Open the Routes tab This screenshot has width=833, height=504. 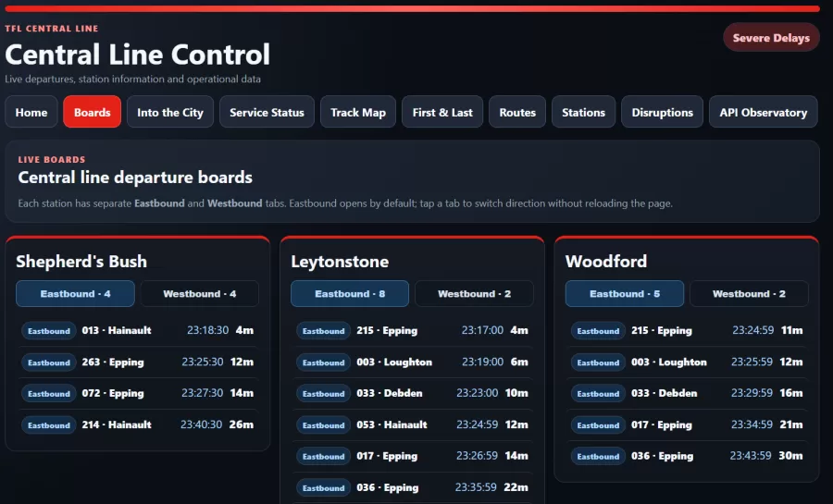tap(517, 112)
